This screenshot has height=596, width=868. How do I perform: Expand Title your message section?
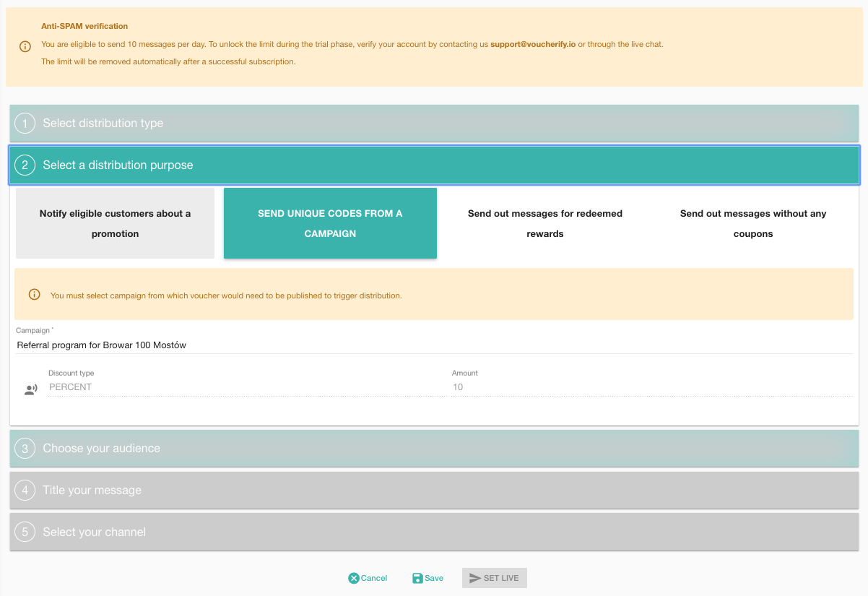tap(434, 491)
